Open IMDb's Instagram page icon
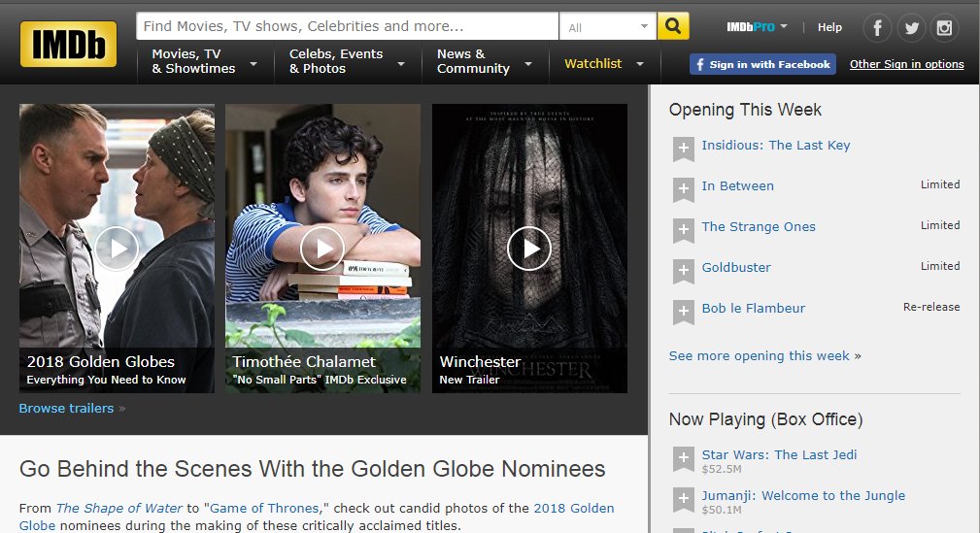980x533 pixels. pyautogui.click(x=944, y=27)
